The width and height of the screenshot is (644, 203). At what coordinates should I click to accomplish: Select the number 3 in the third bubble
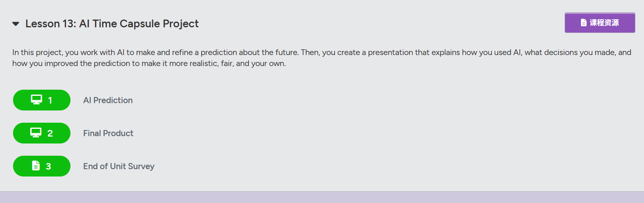[48, 166]
